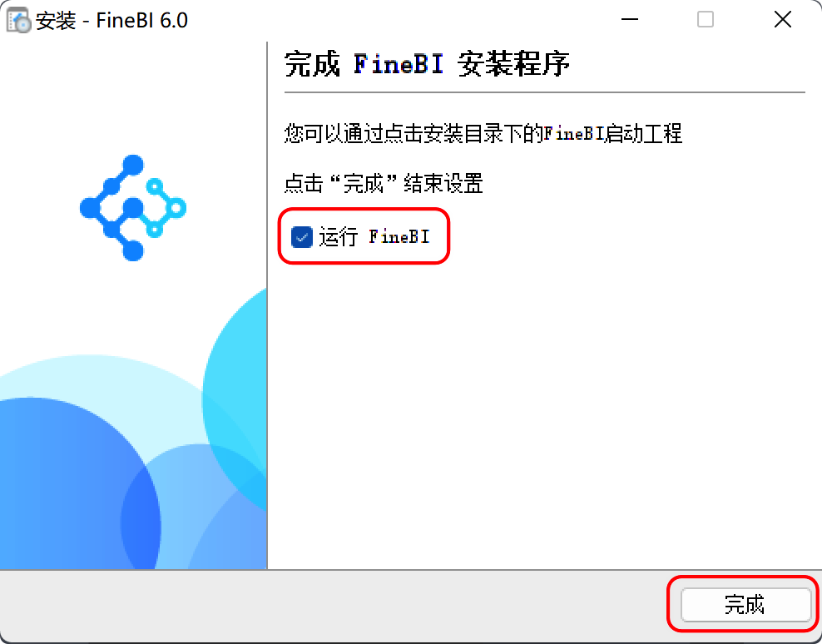Image resolution: width=822 pixels, height=644 pixels.
Task: Click the dark blue circle in banner
Action: point(79,483)
